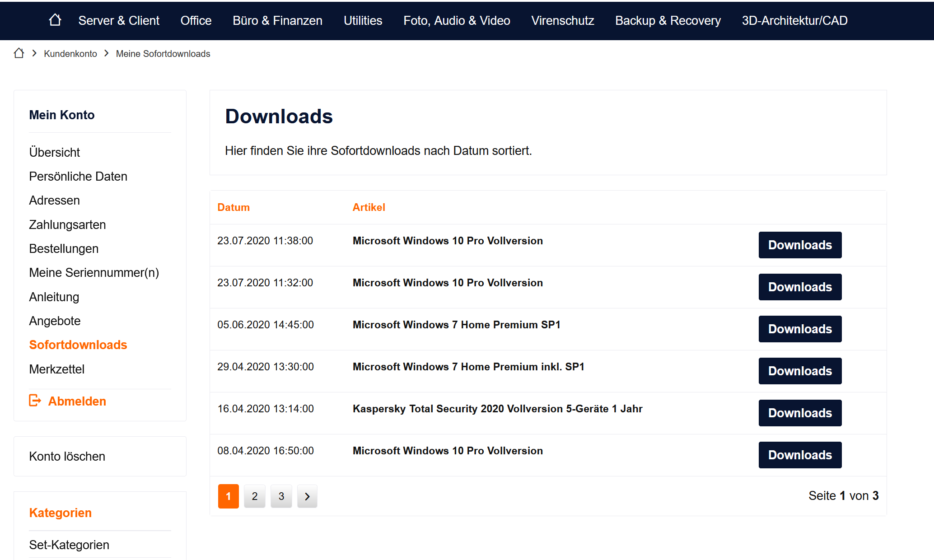The image size is (934, 560).
Task: Go to page 2 of downloads
Action: coord(255,496)
